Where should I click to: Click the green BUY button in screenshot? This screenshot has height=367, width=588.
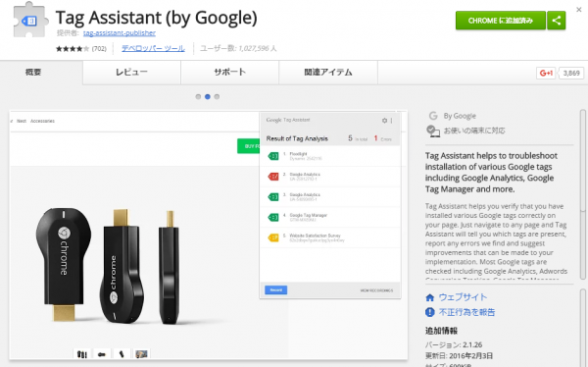(248, 146)
